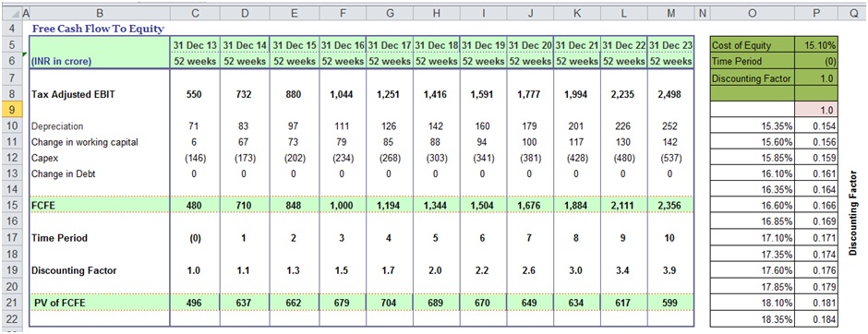Select discounting factor value 0.184
Image resolution: width=868 pixels, height=334 pixels.
tap(816, 319)
